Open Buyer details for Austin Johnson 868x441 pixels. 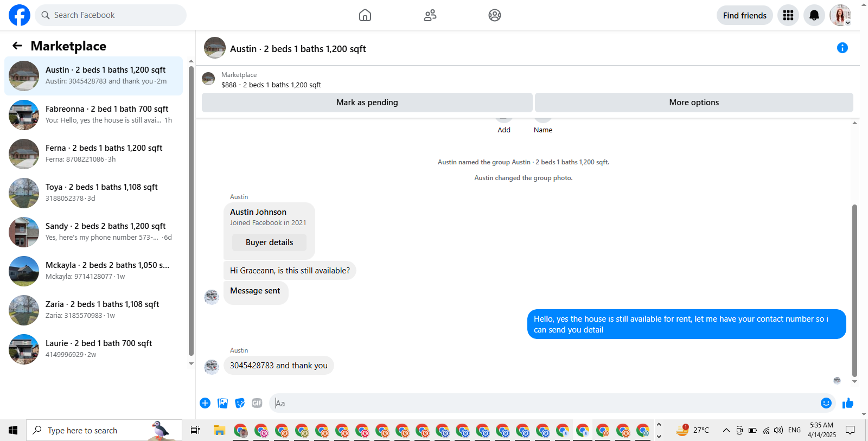[269, 242]
